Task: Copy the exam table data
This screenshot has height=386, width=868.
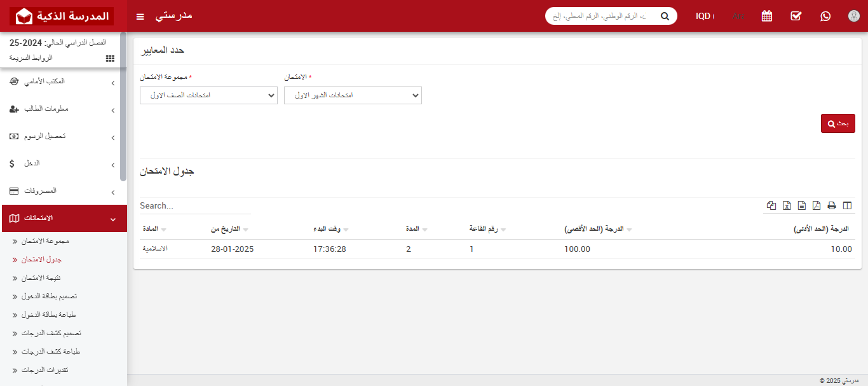Action: 771,205
